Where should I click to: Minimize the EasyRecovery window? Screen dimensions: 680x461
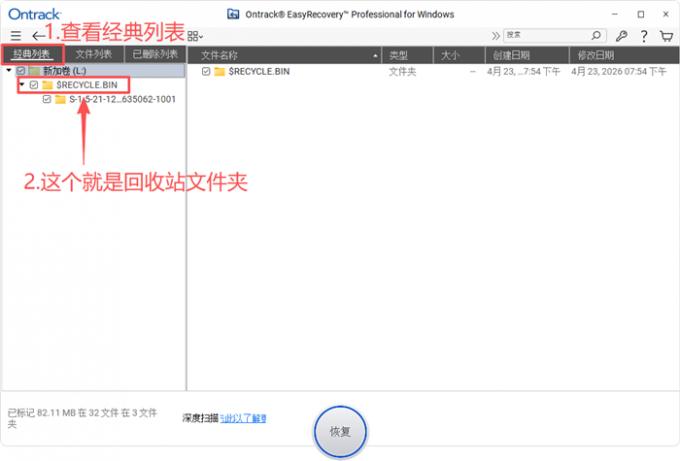[615, 14]
